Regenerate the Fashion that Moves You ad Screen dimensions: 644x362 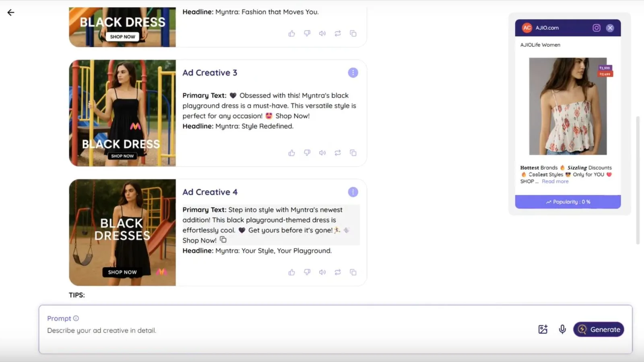[338, 33]
